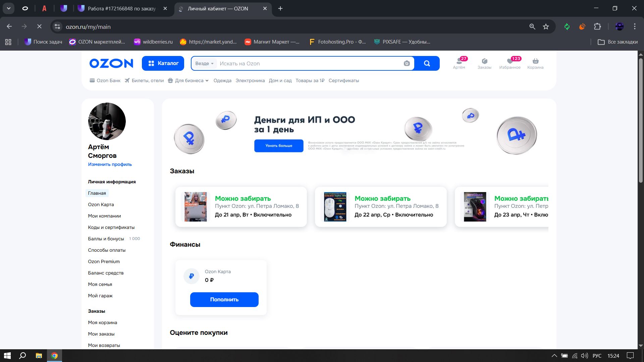Click the Заказы box icon in header
The width and height of the screenshot is (644, 362).
tap(484, 61)
